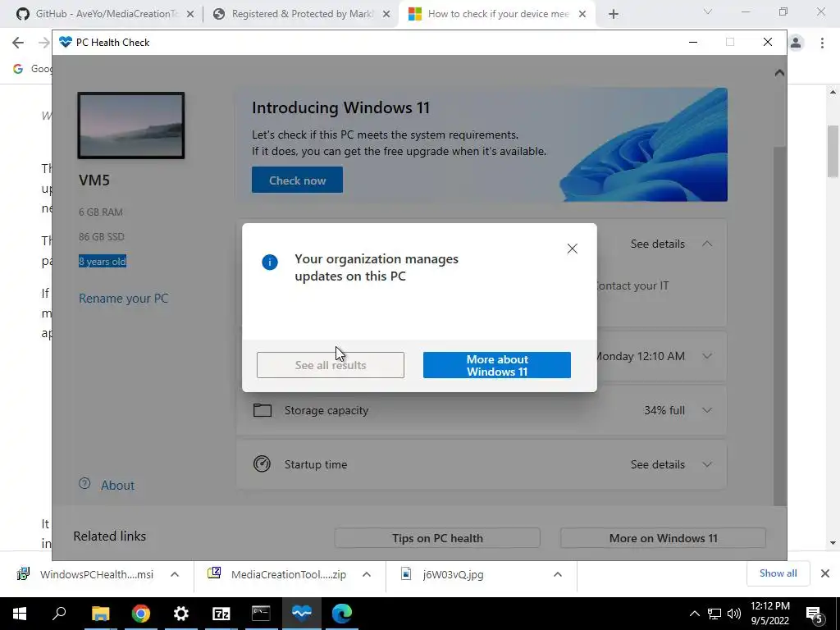Image resolution: width=840 pixels, height=630 pixels.
Task: Expand the Startup time section chevron
Action: click(x=707, y=464)
